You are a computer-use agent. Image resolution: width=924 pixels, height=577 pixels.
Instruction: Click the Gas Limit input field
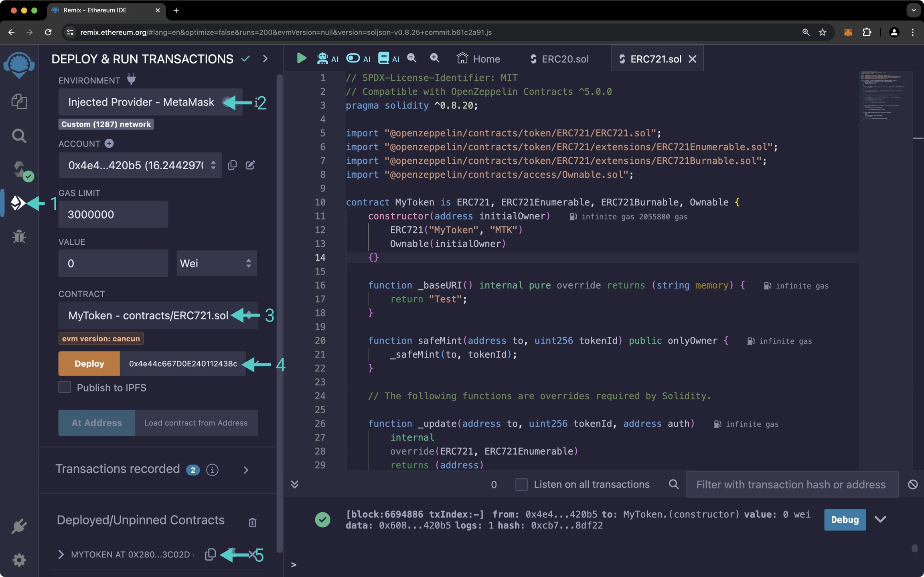(x=113, y=214)
